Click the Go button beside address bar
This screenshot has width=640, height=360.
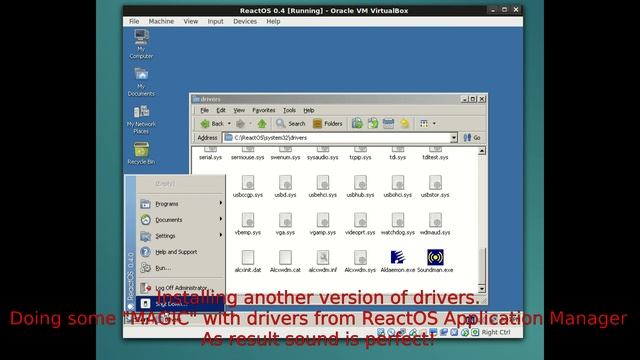point(472,138)
